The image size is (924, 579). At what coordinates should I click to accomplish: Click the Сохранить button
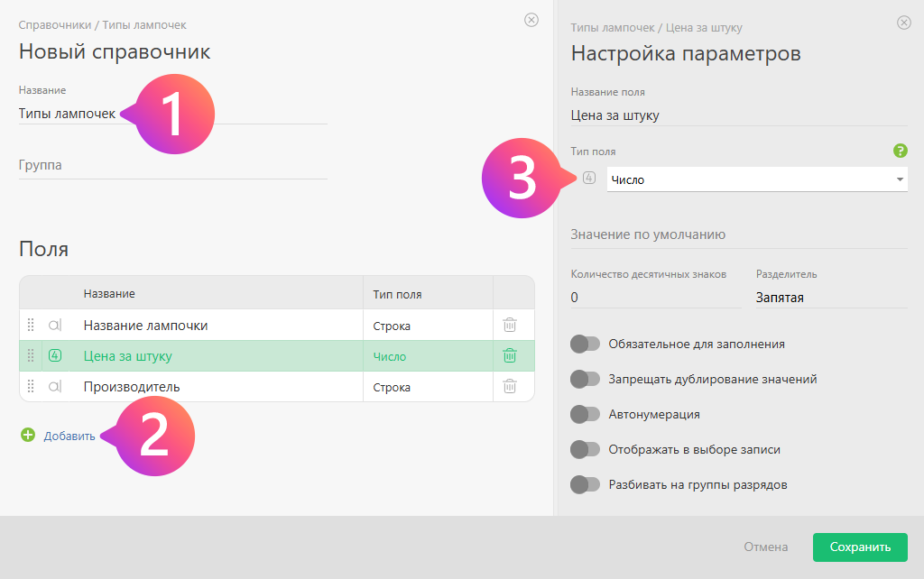pos(860,547)
